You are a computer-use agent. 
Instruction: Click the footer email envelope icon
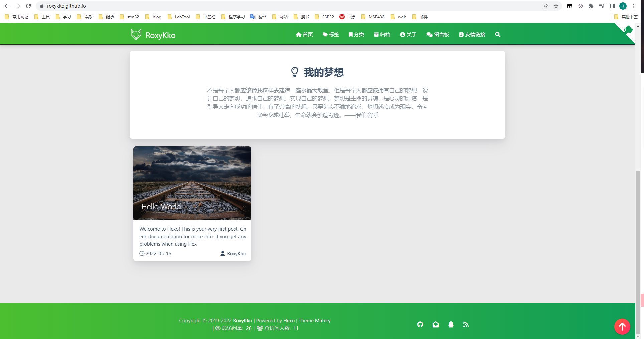436,324
